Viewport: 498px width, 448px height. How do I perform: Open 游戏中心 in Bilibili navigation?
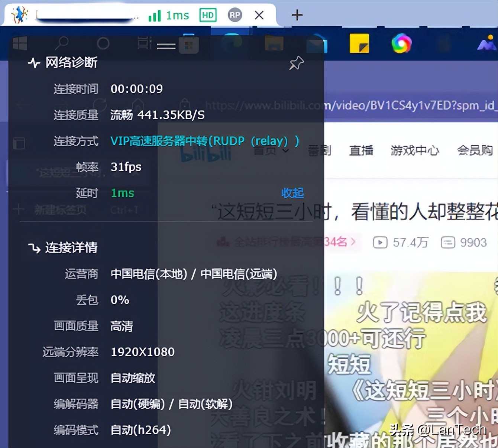(415, 150)
